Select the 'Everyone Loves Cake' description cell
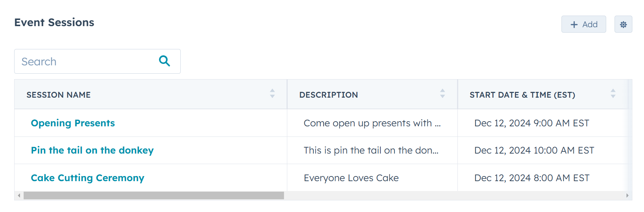Image resolution: width=644 pixels, height=212 pixels. click(x=351, y=178)
